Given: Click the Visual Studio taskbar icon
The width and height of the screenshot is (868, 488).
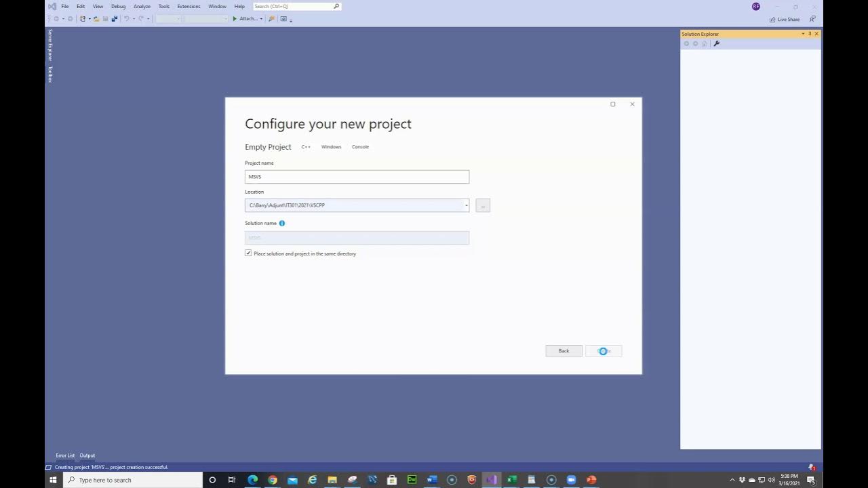Looking at the screenshot, I should coord(492,480).
